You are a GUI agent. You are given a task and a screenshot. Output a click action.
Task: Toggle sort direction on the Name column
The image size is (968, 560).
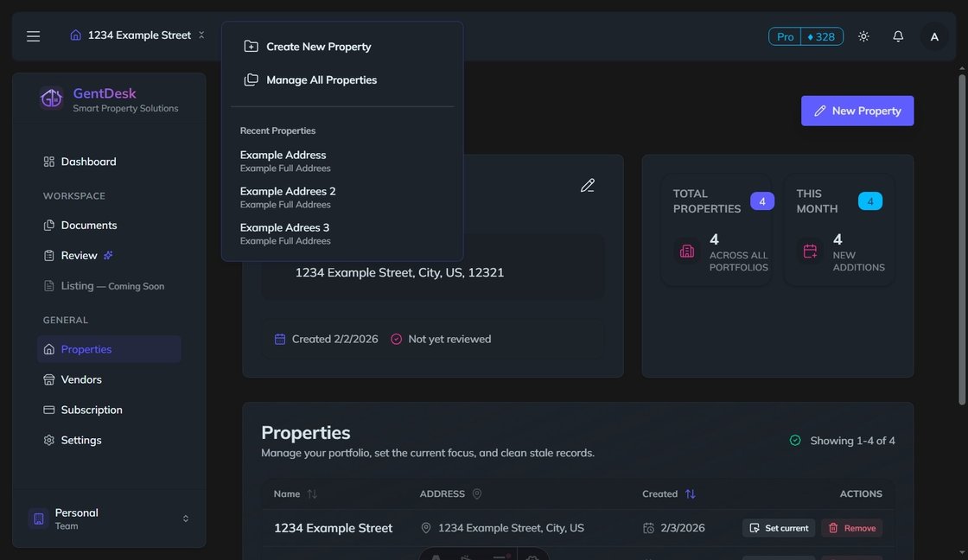(312, 493)
